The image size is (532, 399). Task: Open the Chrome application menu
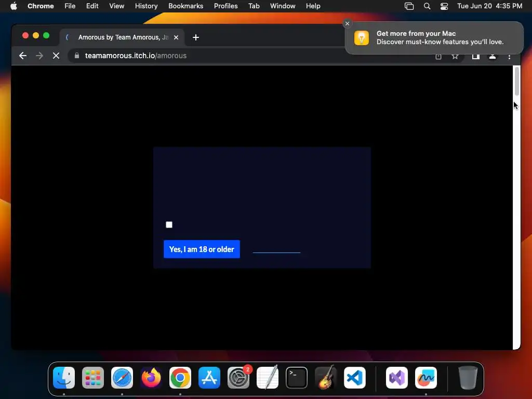point(41,6)
